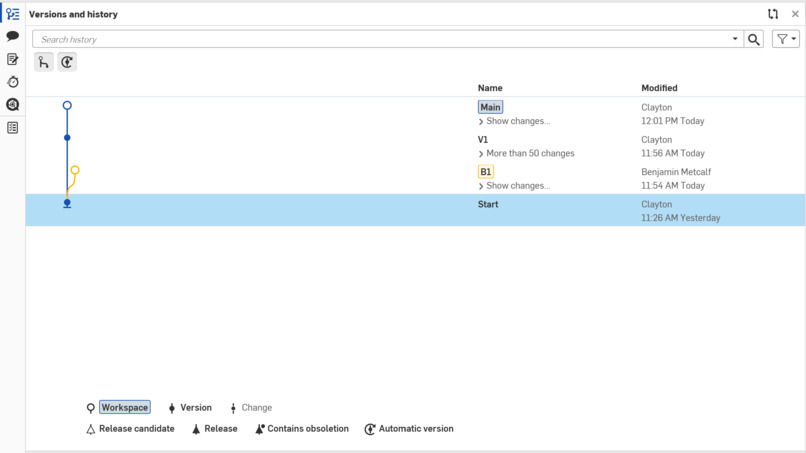
Task: Click the Release legend icon
Action: [x=196, y=429]
